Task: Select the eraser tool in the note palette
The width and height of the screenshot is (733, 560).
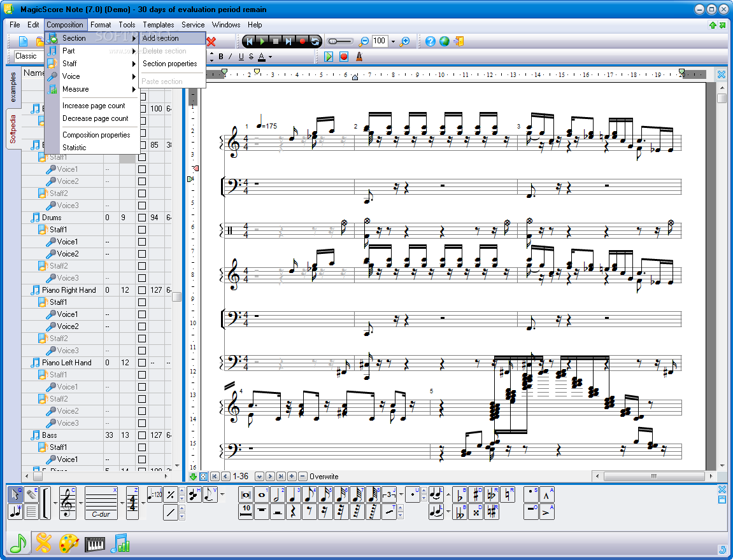Action: pyautogui.click(x=31, y=494)
